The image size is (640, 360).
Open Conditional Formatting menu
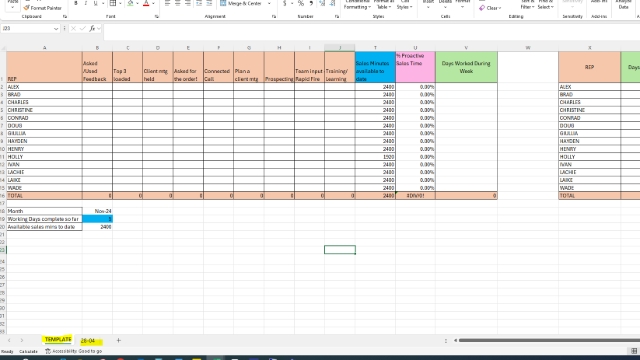pos(358,5)
